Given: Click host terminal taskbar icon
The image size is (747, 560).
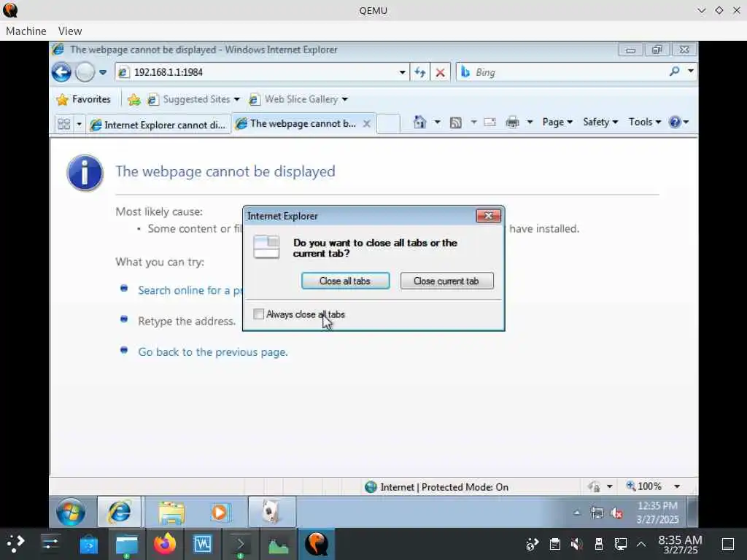Looking at the screenshot, I should coord(241,544).
